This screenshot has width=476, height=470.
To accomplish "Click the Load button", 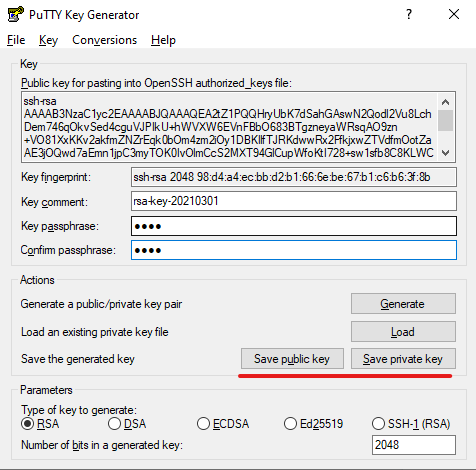I will click(x=403, y=332).
